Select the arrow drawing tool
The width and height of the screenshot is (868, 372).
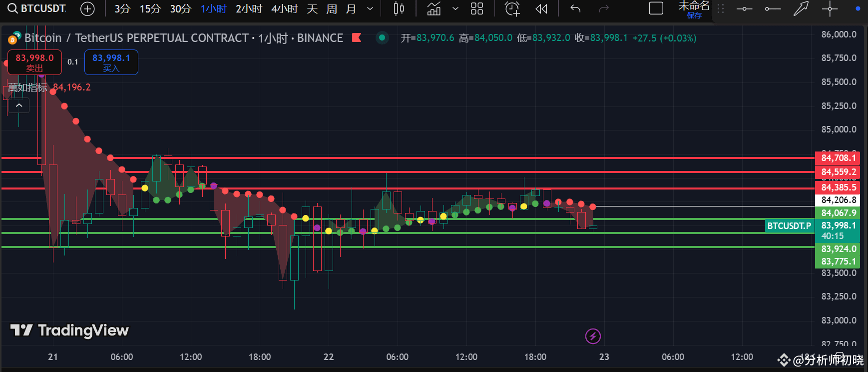(801, 8)
